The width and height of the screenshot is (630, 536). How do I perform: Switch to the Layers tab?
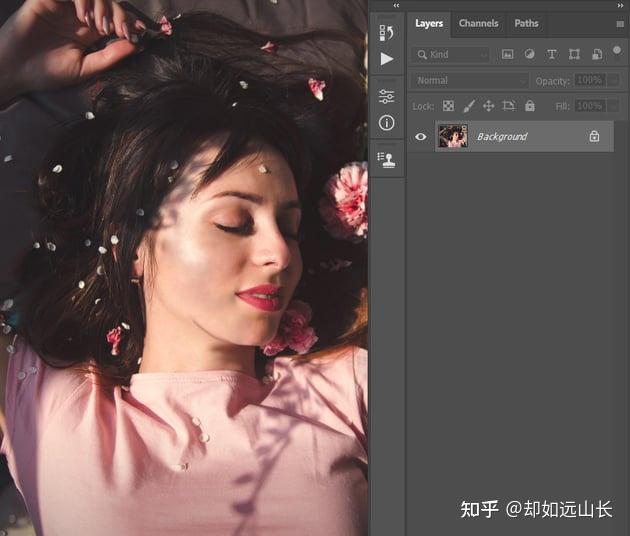[x=429, y=23]
